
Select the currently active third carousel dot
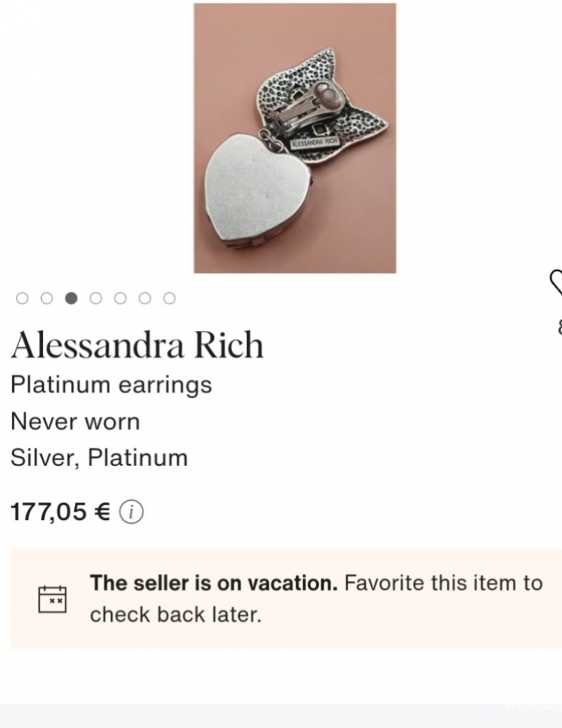[71, 298]
